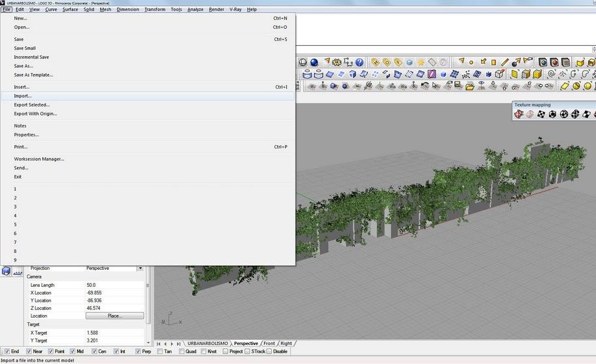Enable the Quad osnap checkbox

pos(182,352)
